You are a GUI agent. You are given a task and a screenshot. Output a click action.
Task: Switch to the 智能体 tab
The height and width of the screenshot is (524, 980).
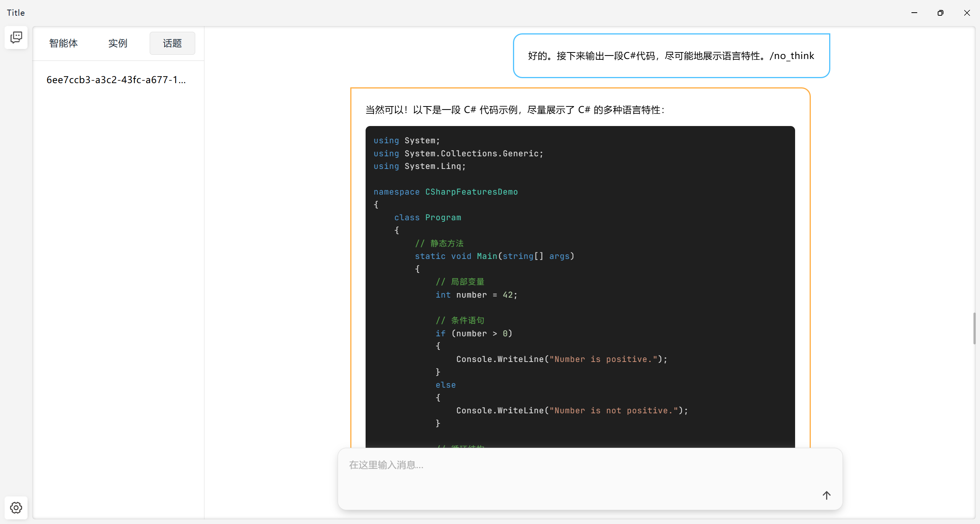coord(63,43)
